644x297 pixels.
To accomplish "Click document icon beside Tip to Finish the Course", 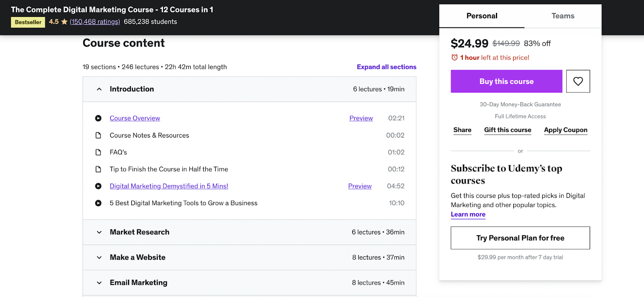I will point(98,169).
